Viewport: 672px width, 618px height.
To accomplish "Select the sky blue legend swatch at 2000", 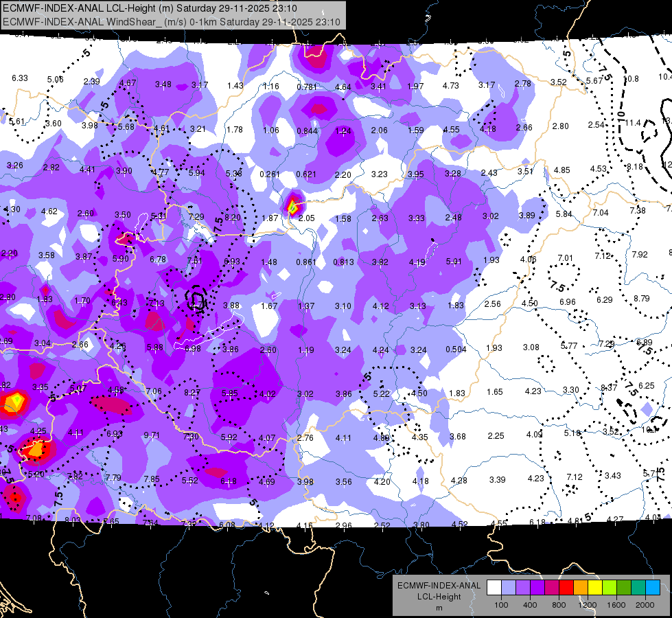I will pos(653,588).
